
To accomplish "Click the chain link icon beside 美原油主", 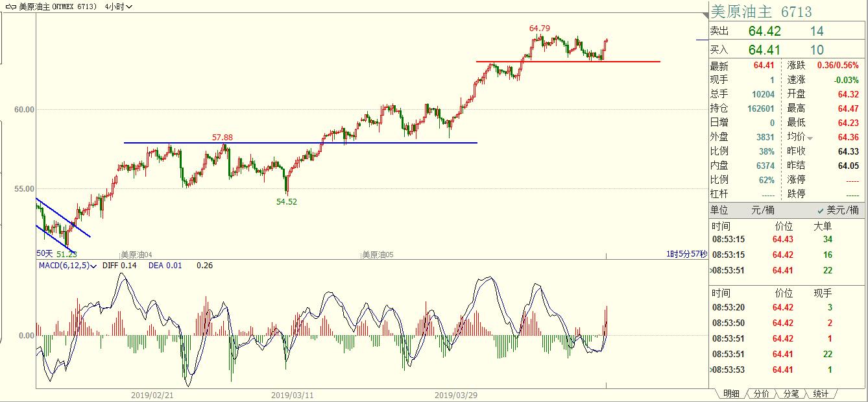I will pos(11,6).
